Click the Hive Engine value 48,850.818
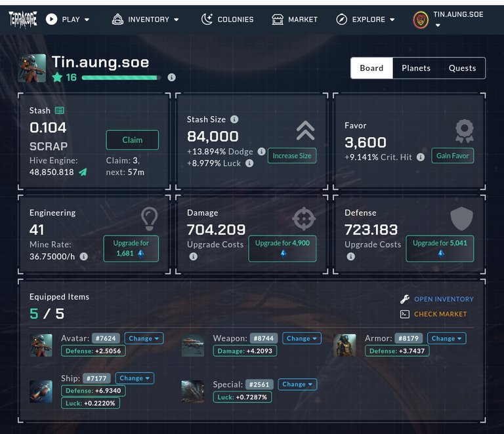504x434 pixels. tap(52, 172)
